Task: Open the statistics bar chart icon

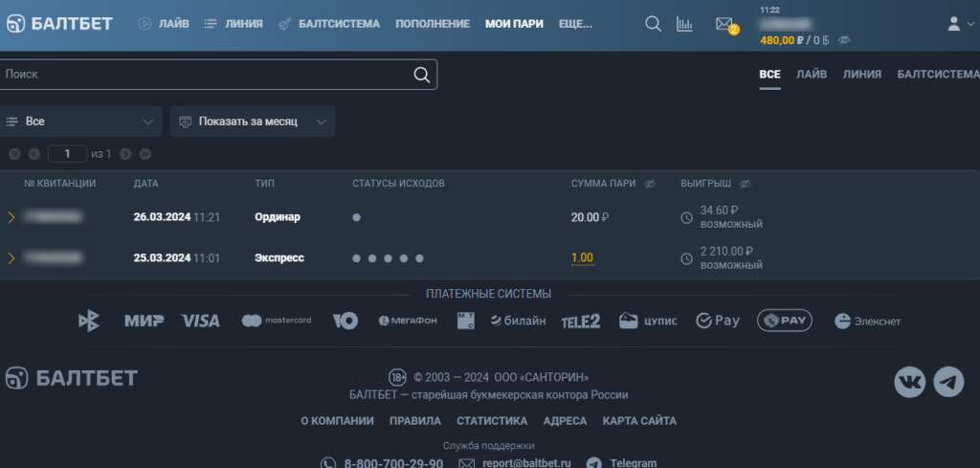Action: click(x=684, y=24)
